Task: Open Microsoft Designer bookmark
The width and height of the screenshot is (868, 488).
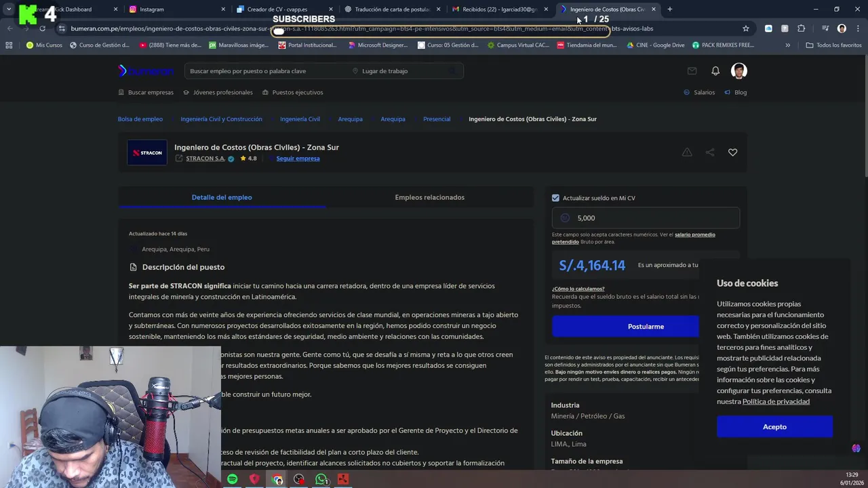Action: click(378, 45)
